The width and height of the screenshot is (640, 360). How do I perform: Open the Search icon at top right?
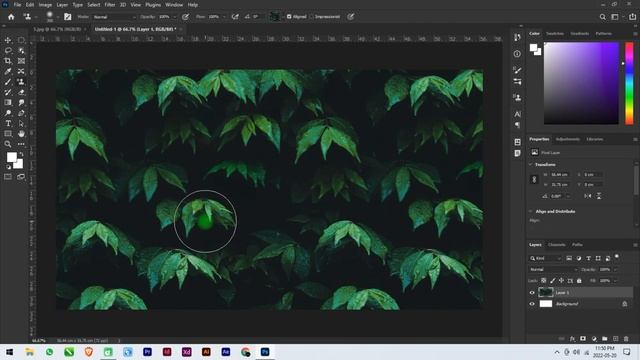(602, 17)
